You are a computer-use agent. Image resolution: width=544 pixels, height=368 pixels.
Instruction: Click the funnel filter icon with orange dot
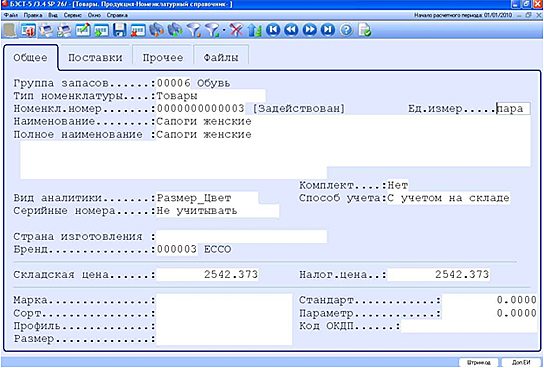pyautogui.click(x=194, y=30)
